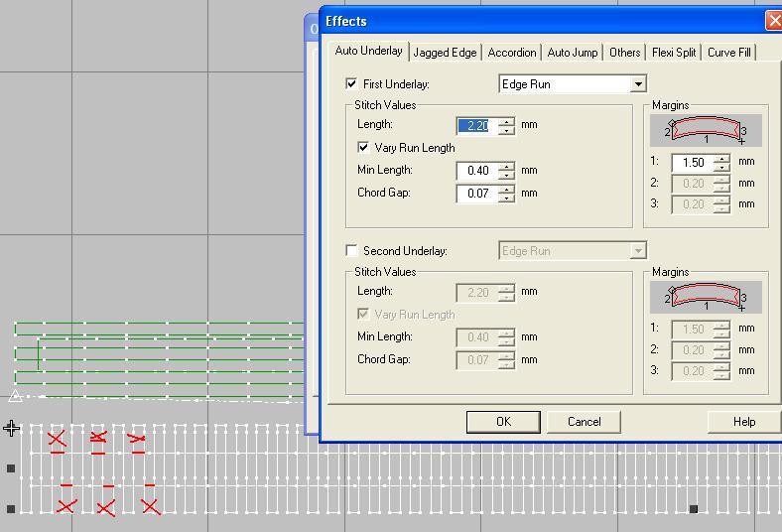Click the second underlay Margin 1 field
Screen dimensions: 782x532
click(693, 330)
